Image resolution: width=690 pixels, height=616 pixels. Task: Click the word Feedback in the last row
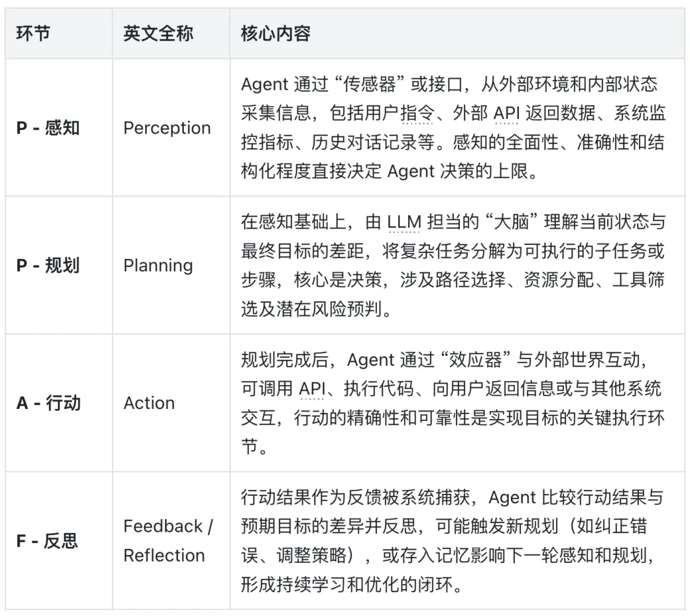163,526
